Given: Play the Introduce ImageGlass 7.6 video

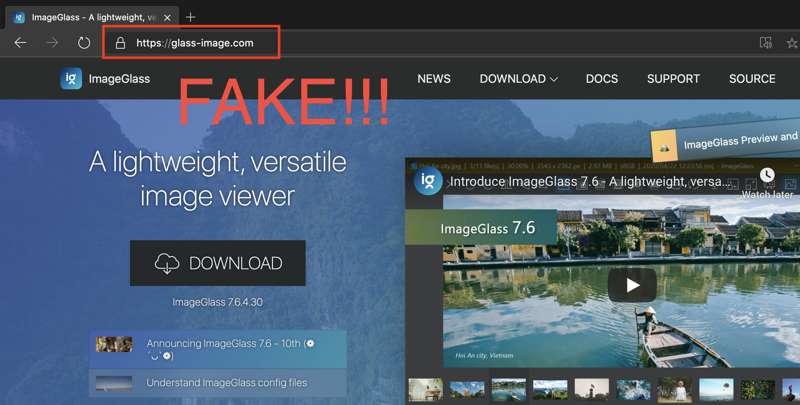Looking at the screenshot, I should point(632,285).
